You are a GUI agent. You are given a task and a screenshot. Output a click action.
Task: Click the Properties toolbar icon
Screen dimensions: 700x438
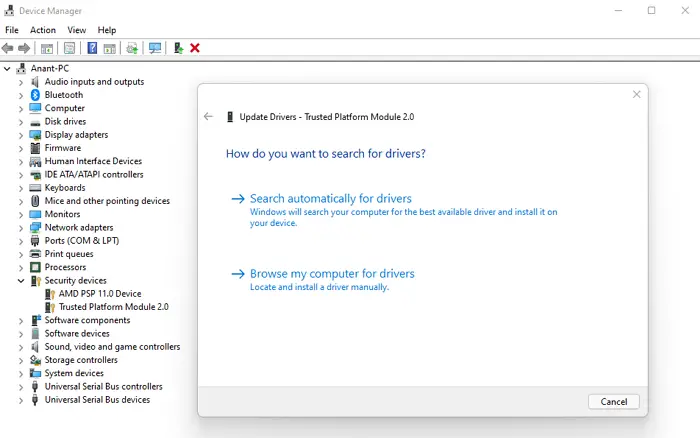pyautogui.click(x=69, y=48)
